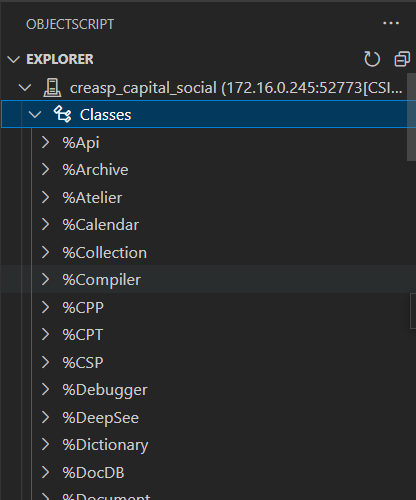Viewport: 416px width, 500px height.
Task: Click the explorer vertical scrollbar thumb
Action: (x=411, y=117)
